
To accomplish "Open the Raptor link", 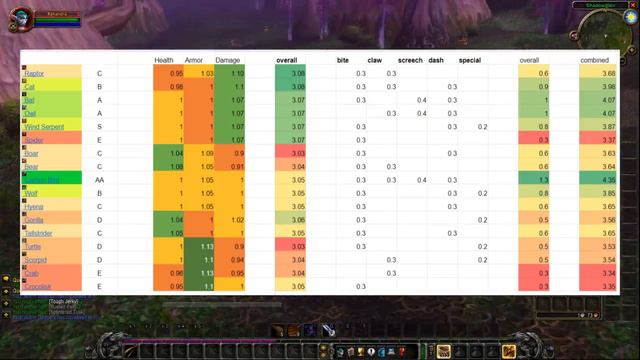I will (34, 73).
